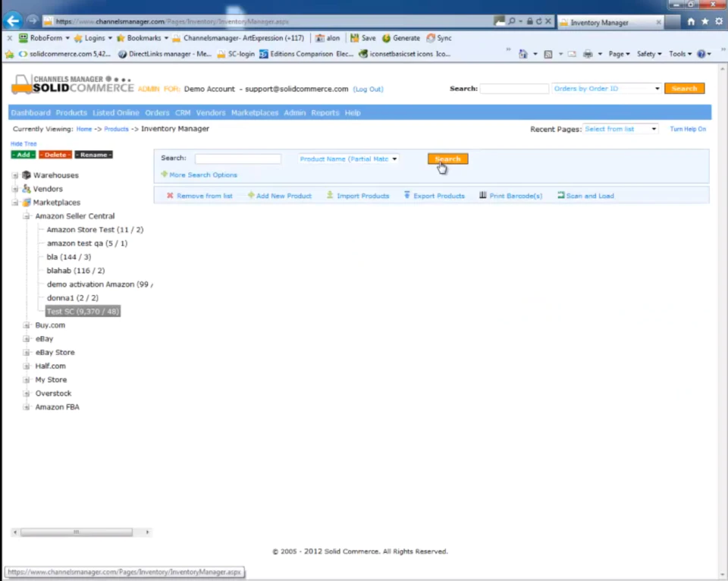
Task: Open the Dashboard menu
Action: (x=30, y=113)
